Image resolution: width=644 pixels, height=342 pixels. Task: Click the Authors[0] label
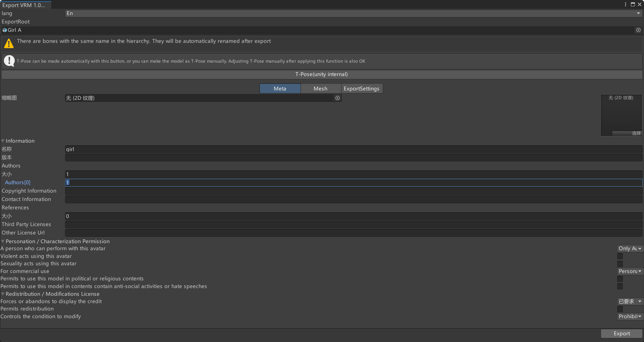click(17, 183)
